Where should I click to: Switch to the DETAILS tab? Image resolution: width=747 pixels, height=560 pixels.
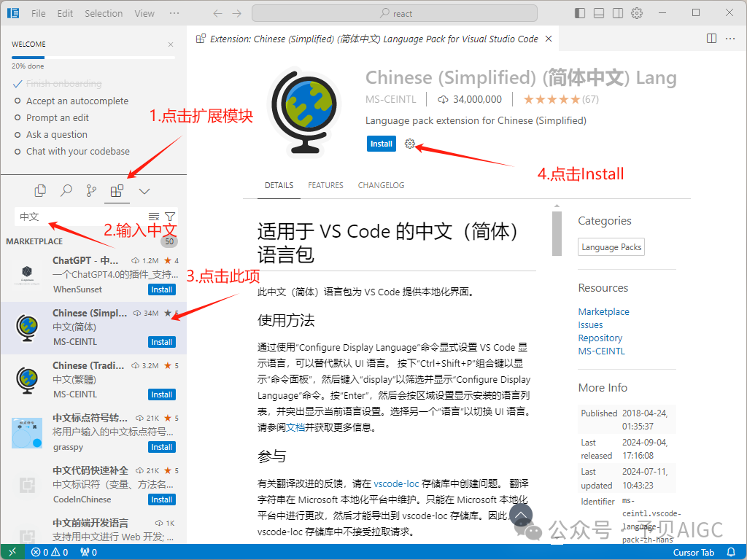click(x=279, y=185)
